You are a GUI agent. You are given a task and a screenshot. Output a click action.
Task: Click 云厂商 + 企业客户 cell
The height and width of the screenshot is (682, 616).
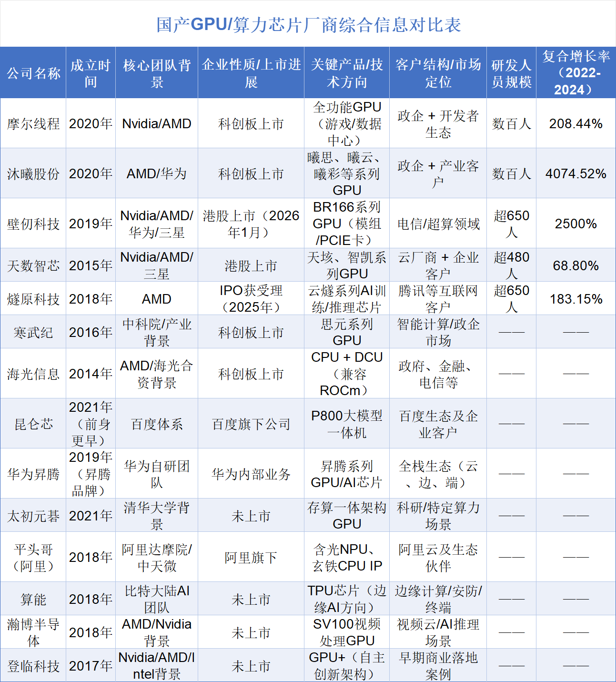click(x=438, y=265)
